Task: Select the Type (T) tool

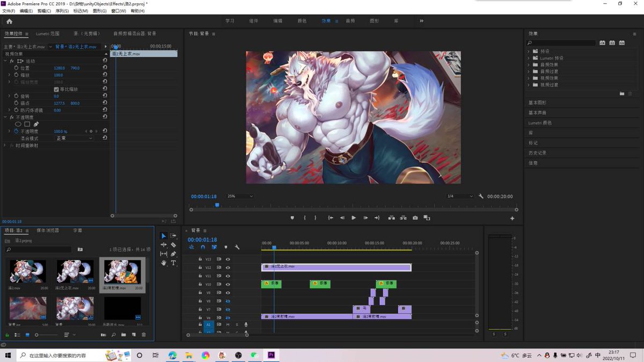Action: 173,263
